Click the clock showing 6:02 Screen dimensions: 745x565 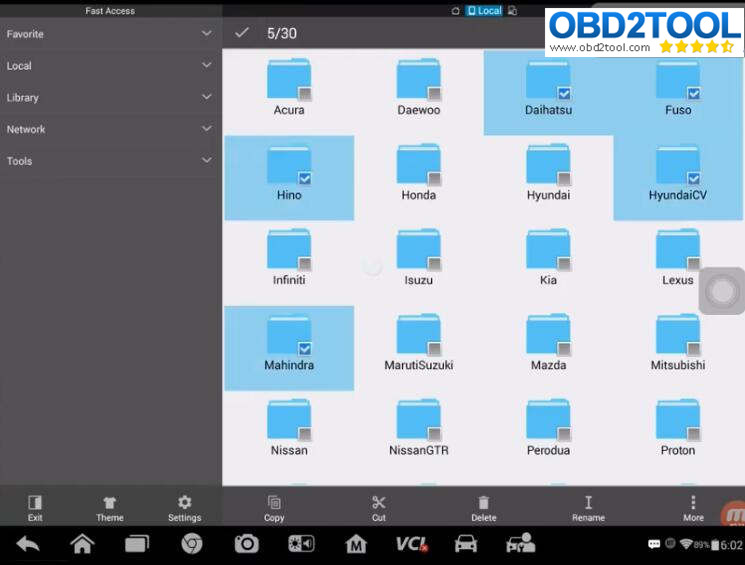[x=732, y=545]
